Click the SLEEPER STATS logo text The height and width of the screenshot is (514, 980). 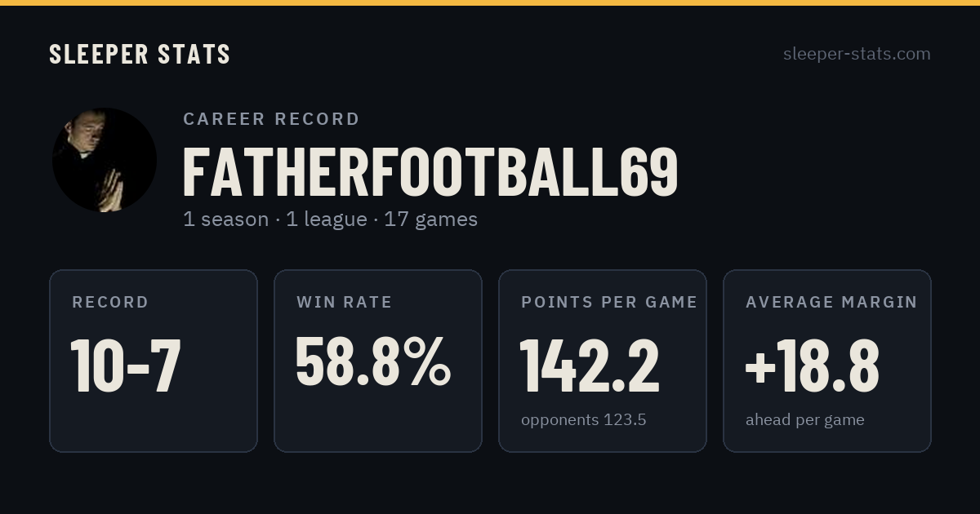point(140,55)
